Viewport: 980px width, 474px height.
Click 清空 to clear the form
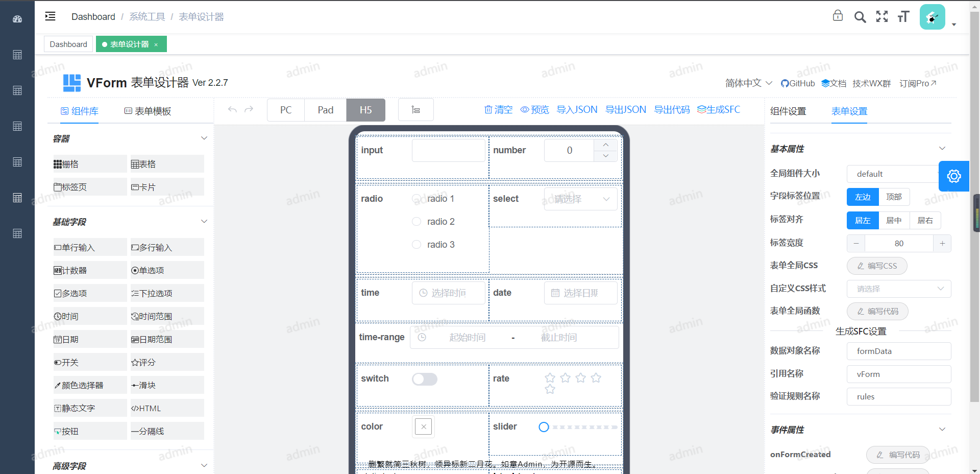pyautogui.click(x=498, y=110)
